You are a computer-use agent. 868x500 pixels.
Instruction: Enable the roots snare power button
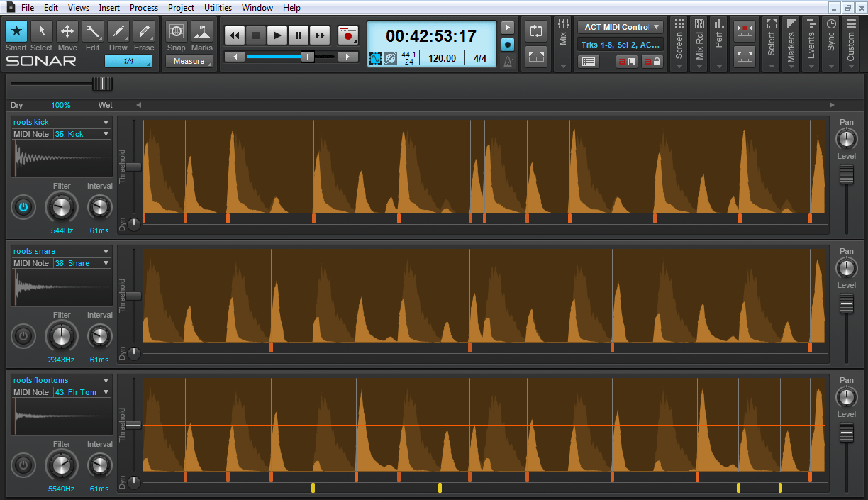pyautogui.click(x=23, y=336)
